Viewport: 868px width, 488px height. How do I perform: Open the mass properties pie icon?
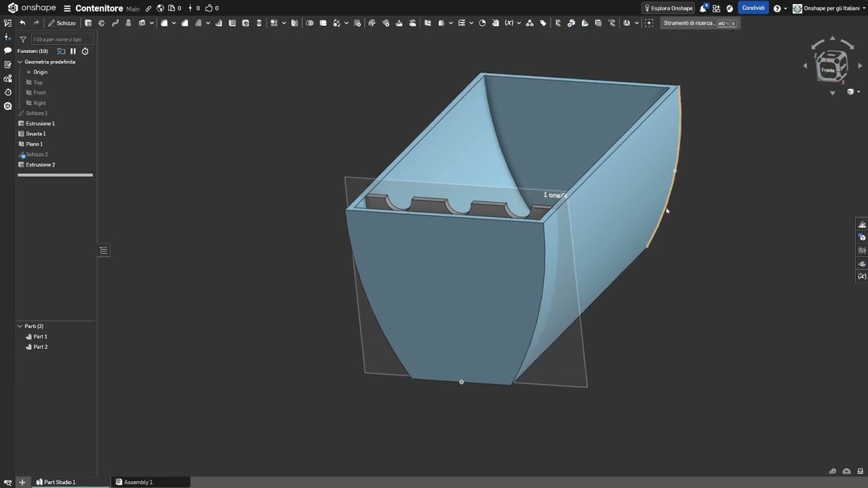pos(482,23)
